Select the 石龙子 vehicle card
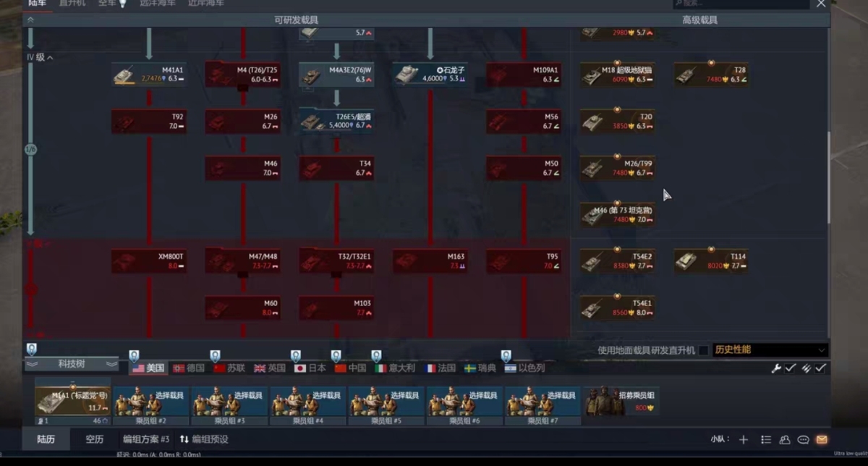Viewport: 868px width, 466px height. (x=430, y=75)
